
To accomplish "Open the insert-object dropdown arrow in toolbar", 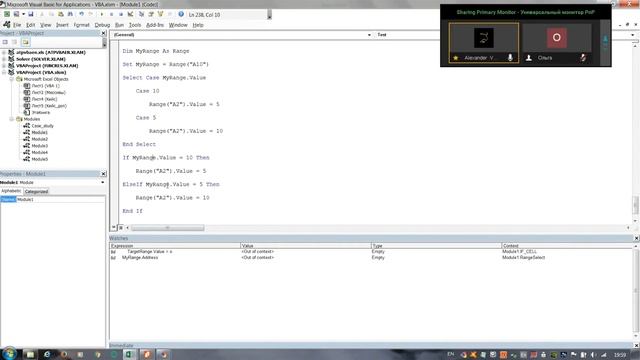I will tap(23, 14).
